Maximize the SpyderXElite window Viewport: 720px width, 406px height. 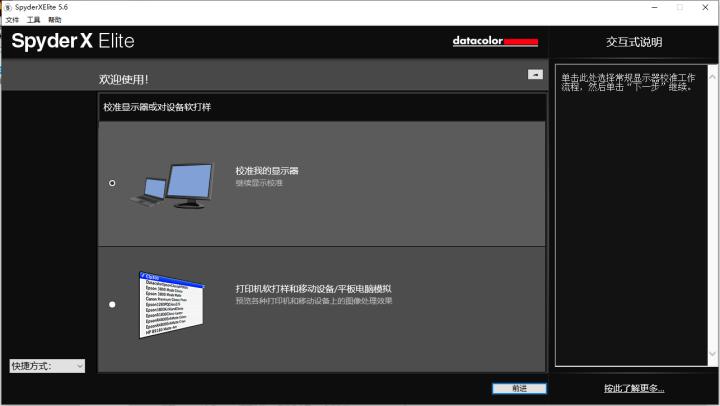point(679,7)
